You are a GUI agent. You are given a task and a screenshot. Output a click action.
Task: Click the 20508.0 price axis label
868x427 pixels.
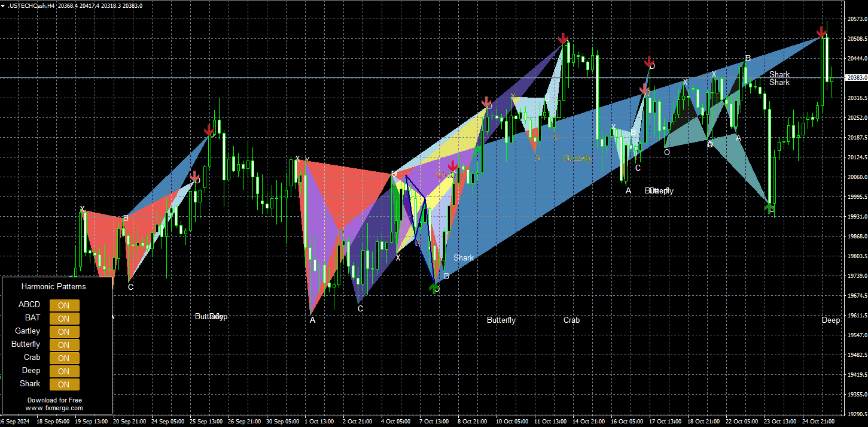pyautogui.click(x=857, y=39)
